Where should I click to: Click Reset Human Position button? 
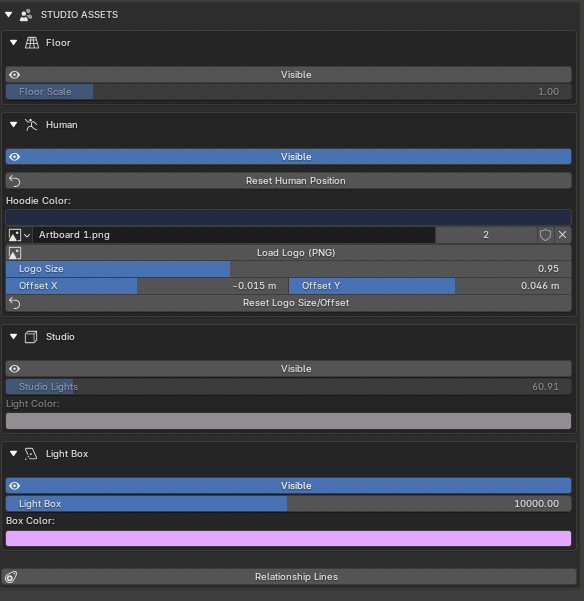coord(289,181)
